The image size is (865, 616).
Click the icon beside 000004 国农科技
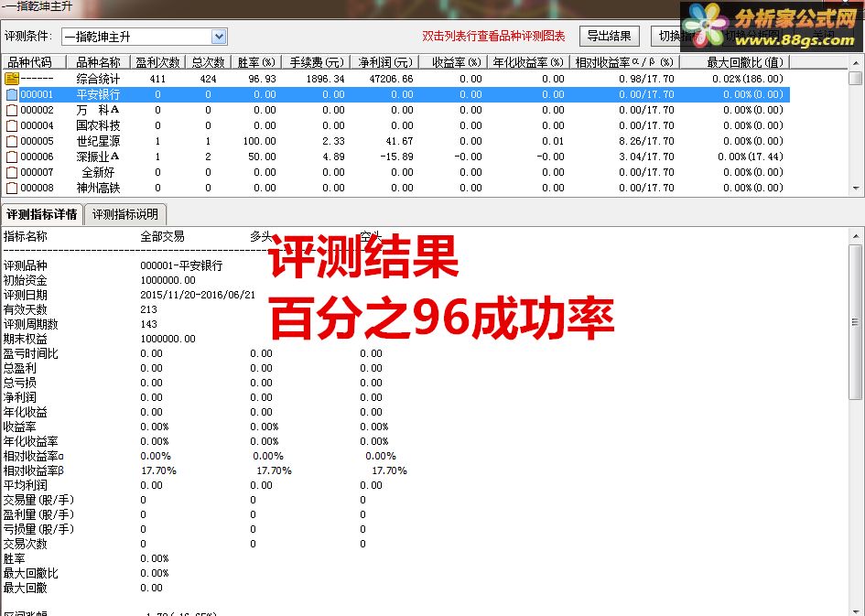[x=12, y=125]
